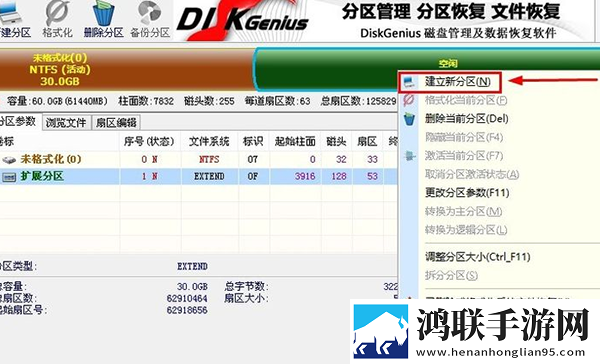Select the brown NTFS 30.0GB partition bar
The image size is (600, 364).
[126, 69]
